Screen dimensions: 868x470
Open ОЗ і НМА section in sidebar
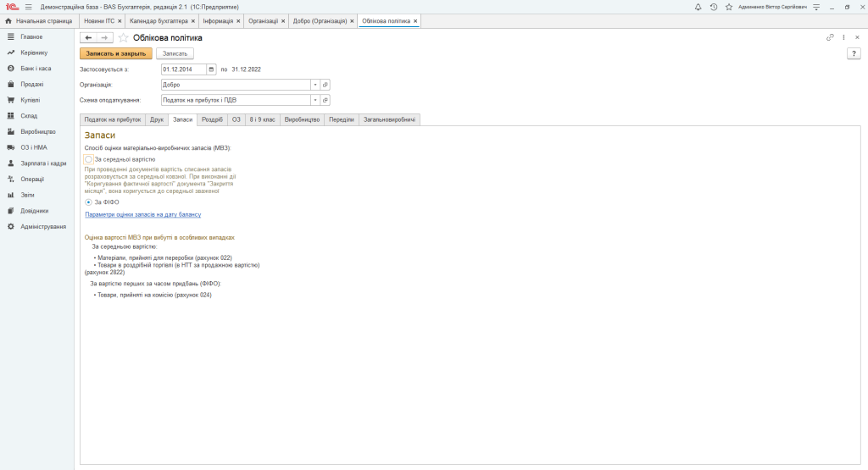point(34,147)
